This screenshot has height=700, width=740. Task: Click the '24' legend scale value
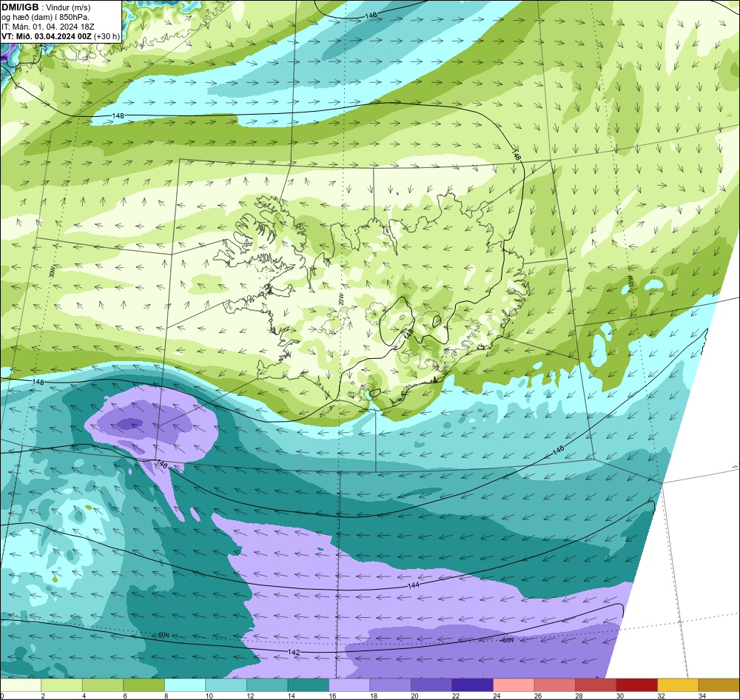tap(497, 696)
